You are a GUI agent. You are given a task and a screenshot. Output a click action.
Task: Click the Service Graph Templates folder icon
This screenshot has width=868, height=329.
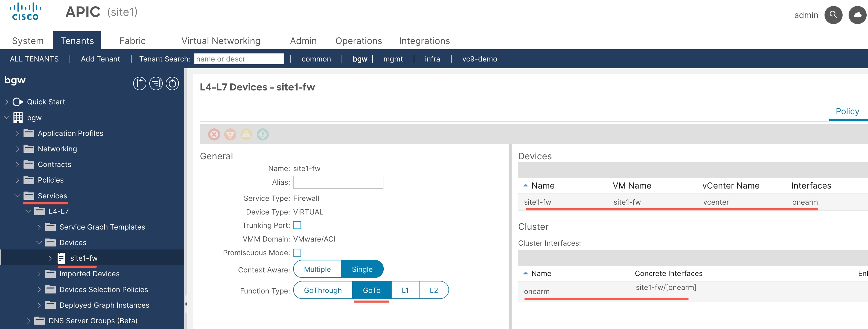click(51, 227)
